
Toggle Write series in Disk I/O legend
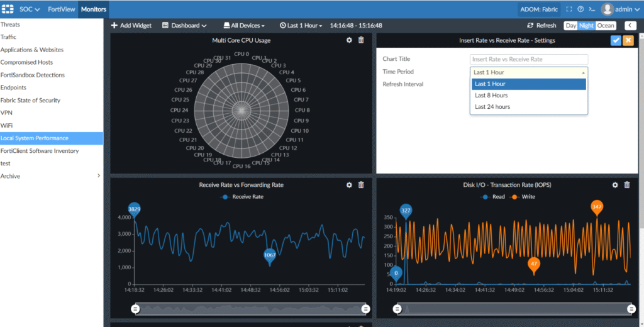pos(527,197)
